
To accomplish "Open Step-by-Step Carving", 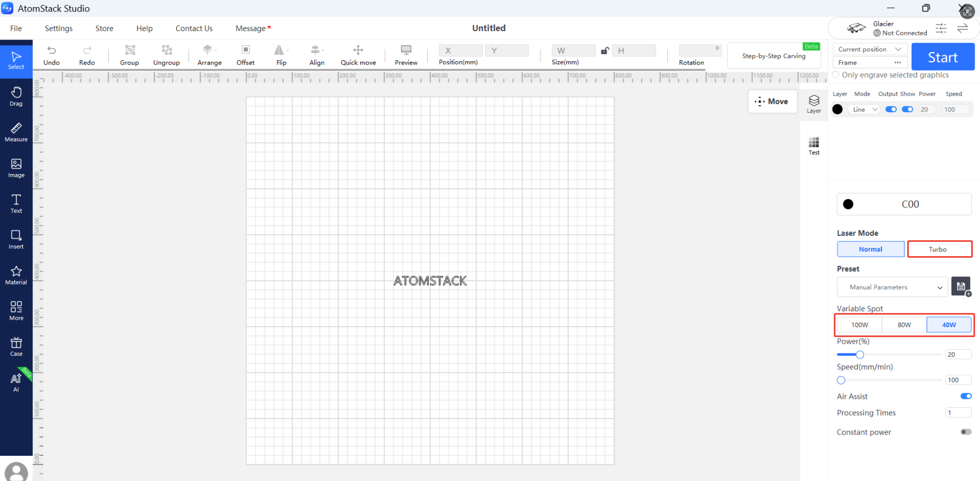I will (x=774, y=56).
